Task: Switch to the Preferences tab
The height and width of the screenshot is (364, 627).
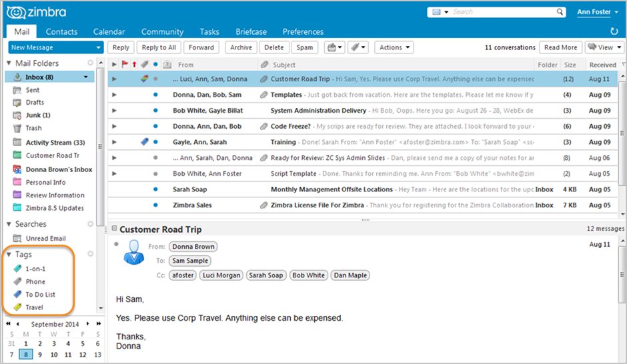Action: click(x=303, y=31)
